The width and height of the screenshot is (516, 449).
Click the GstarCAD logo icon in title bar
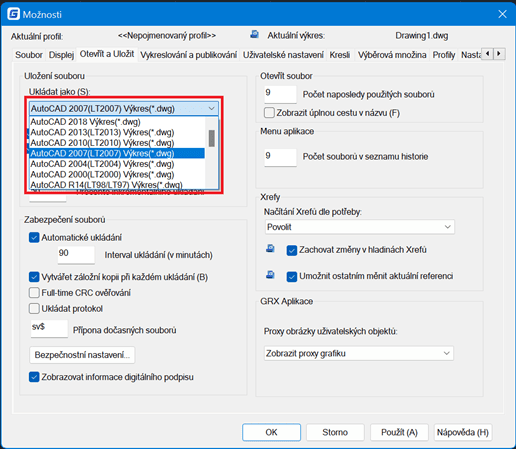14,14
